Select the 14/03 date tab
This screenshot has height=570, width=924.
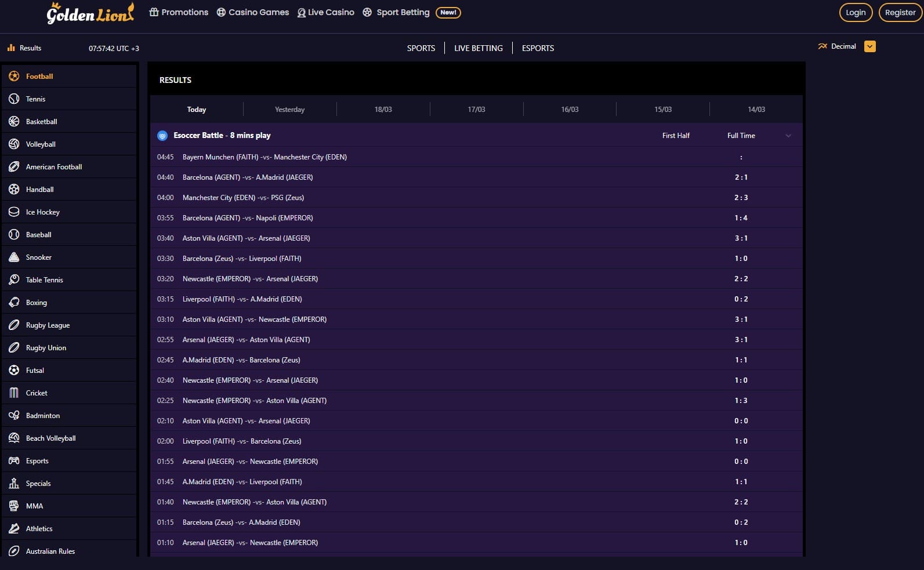(x=756, y=110)
